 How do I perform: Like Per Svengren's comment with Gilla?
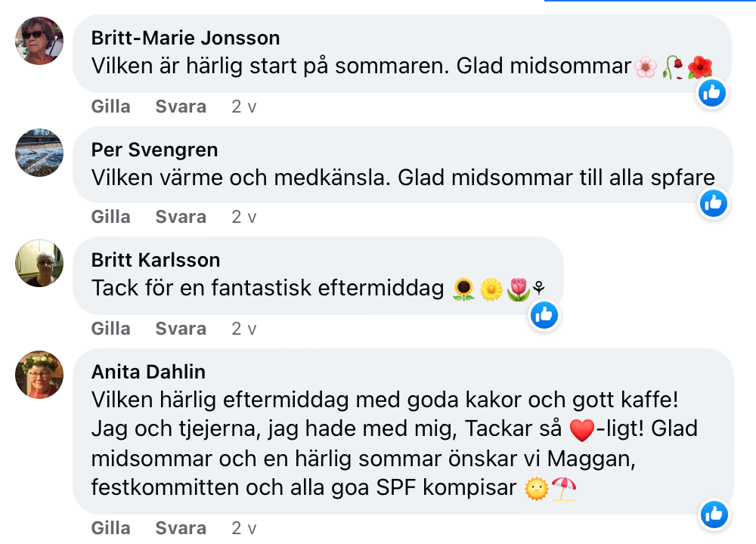click(x=111, y=217)
